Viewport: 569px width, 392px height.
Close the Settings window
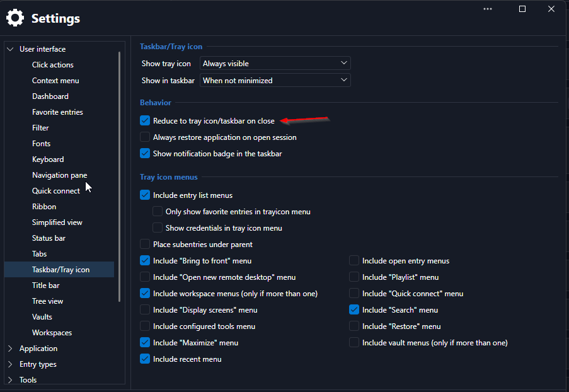(x=551, y=9)
